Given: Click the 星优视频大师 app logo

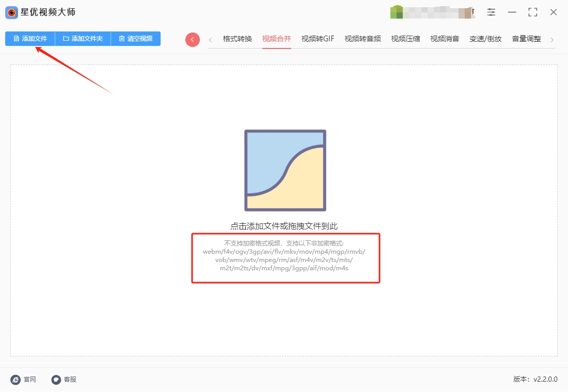Looking at the screenshot, I should tap(11, 13).
